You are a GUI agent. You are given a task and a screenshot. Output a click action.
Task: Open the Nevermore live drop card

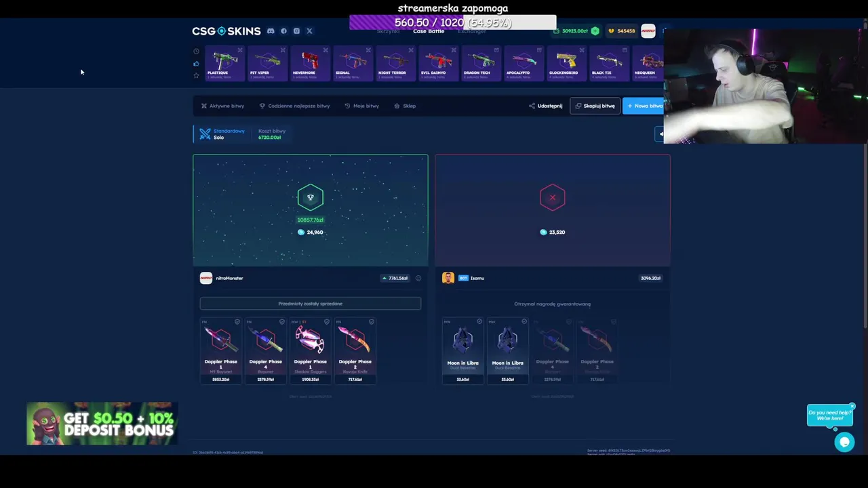point(310,64)
